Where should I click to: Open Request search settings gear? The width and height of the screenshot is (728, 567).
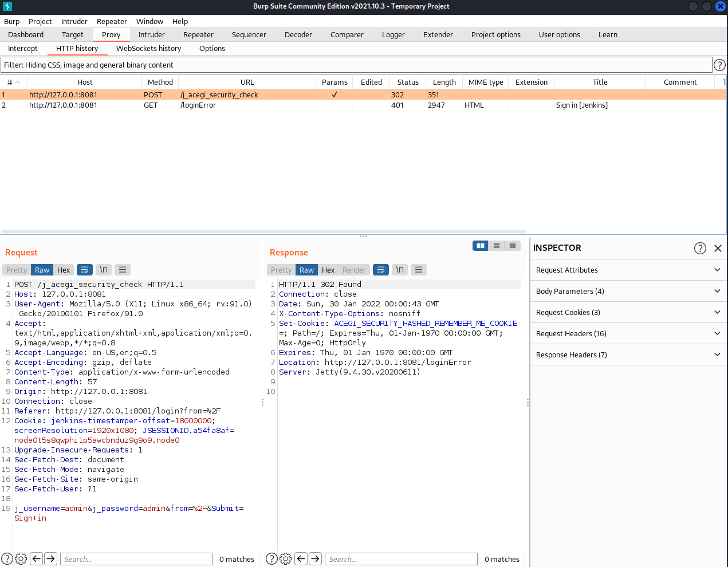pyautogui.click(x=21, y=559)
